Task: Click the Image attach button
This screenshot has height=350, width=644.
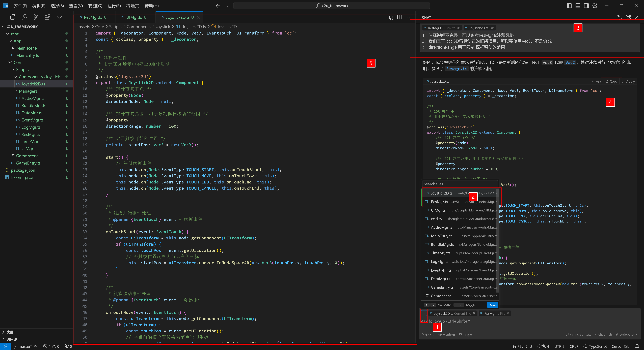Action: click(465, 334)
